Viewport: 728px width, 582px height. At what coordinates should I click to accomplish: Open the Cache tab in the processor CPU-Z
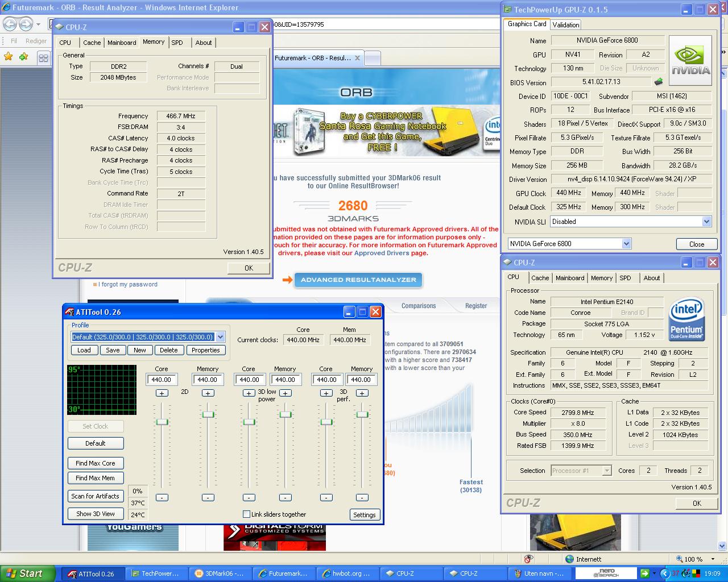540,278
